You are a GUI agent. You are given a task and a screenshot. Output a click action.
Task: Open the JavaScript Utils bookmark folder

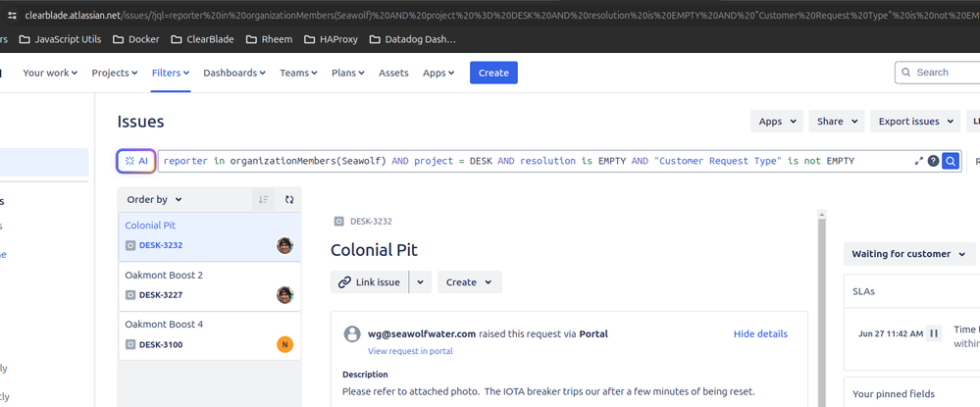click(60, 39)
